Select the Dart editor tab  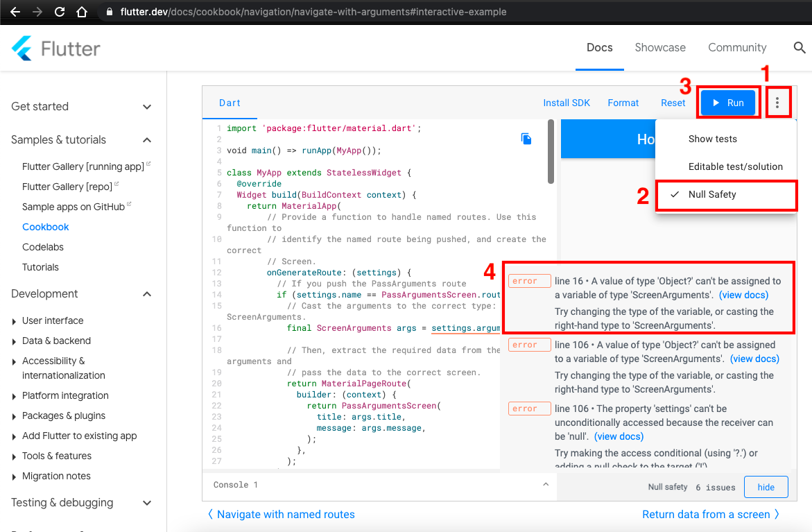click(230, 103)
